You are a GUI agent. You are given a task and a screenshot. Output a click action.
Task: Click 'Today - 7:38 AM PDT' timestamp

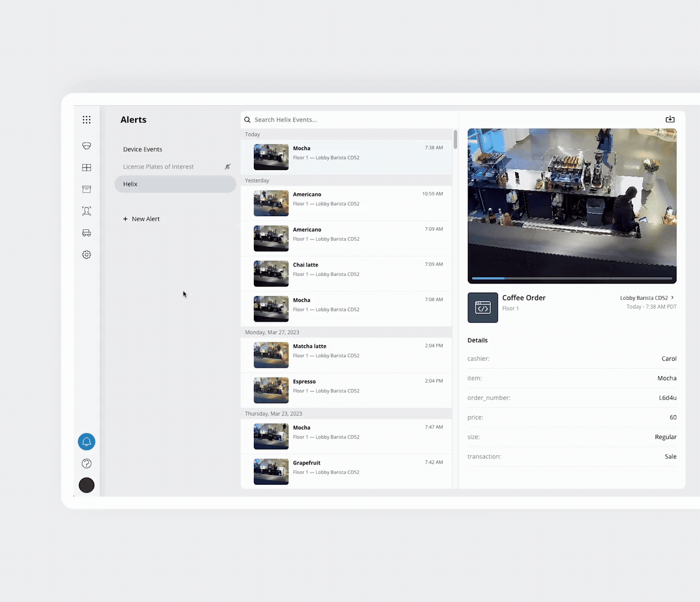652,307
